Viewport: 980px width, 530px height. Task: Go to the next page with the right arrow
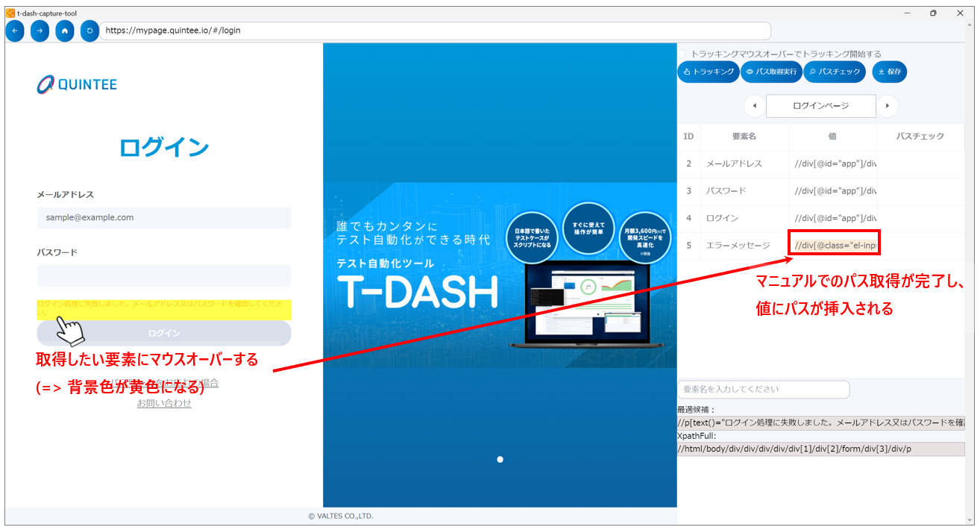(887, 106)
